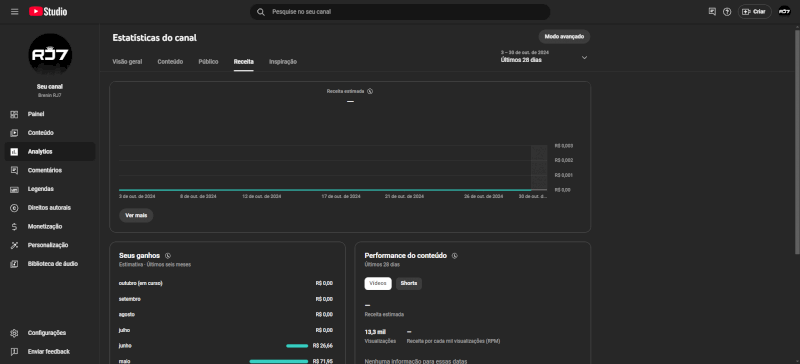The width and height of the screenshot is (800, 364).
Task: Click the junho earnings bar
Action: pos(297,346)
